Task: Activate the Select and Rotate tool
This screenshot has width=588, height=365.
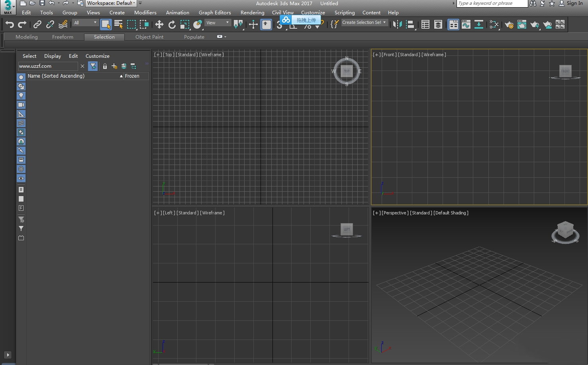Action: [172, 25]
